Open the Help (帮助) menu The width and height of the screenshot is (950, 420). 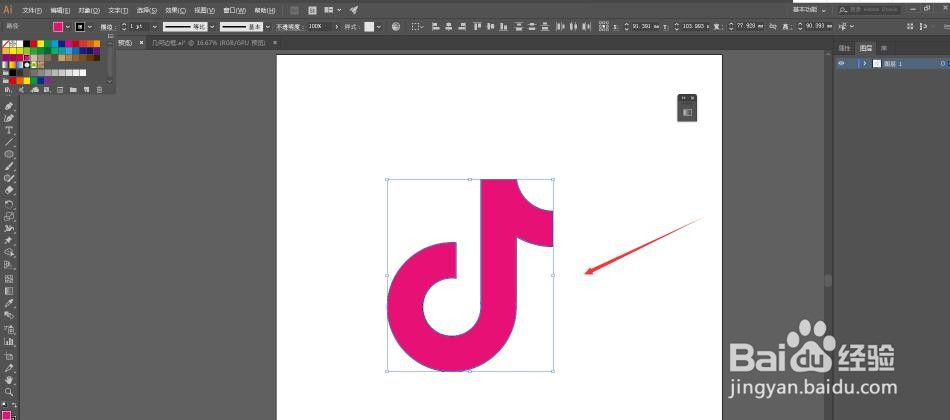coord(264,11)
